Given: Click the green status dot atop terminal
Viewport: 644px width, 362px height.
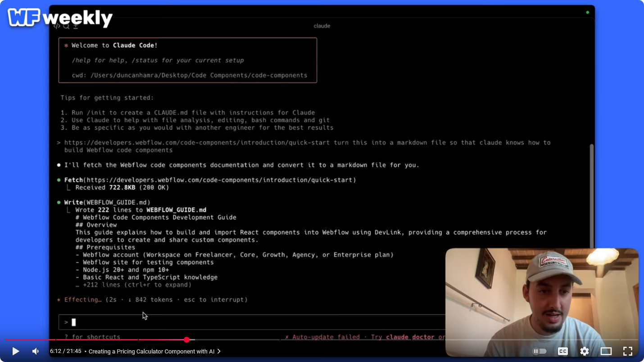Looking at the screenshot, I should coord(588,12).
